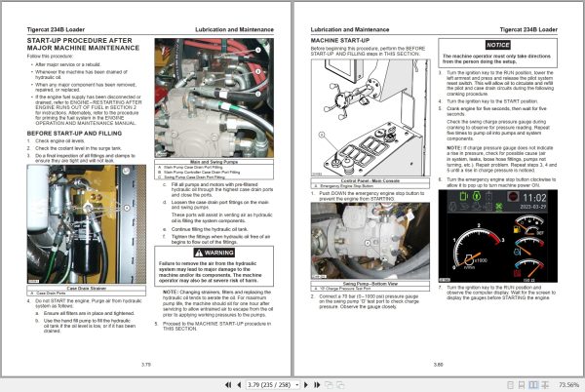Click the 73.56% zoom level
Viewport: 585px width, 392px height.
click(568, 384)
